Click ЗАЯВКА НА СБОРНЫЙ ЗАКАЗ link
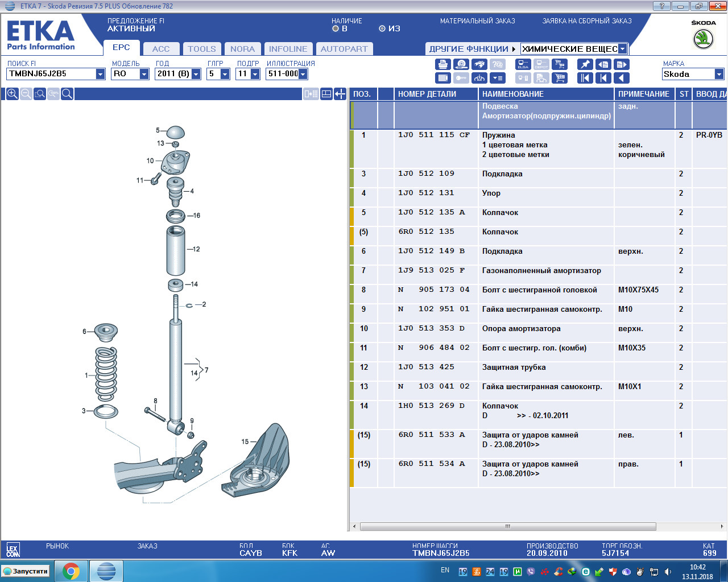Screen dimensions: 728x582 pyautogui.click(x=587, y=21)
